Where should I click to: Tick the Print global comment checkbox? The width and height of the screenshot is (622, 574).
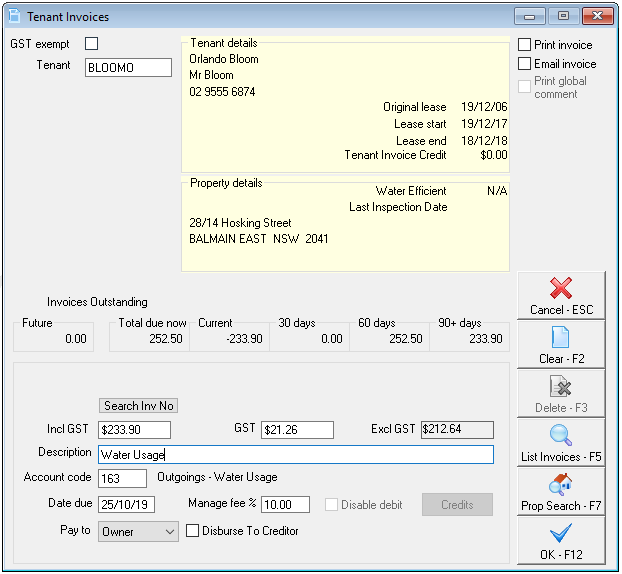point(524,86)
